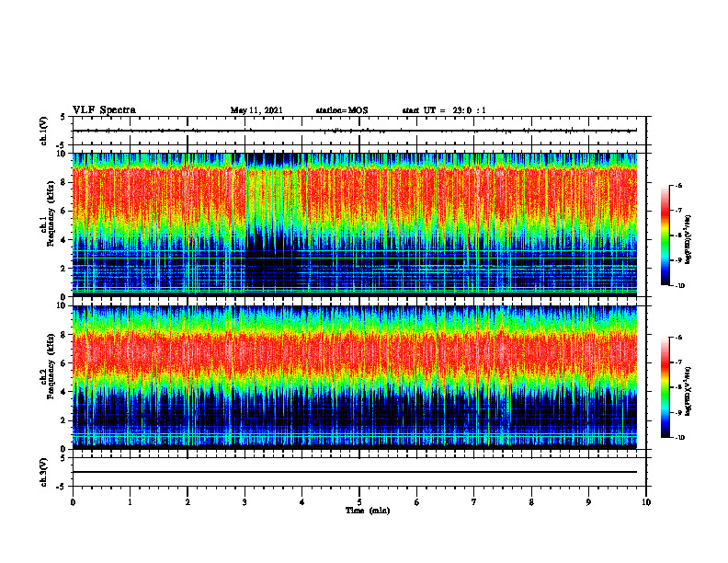This screenshot has width=728, height=563.
Task: Click the "8" kHz tick on ch.2 frequency axis
Action: pos(63,335)
